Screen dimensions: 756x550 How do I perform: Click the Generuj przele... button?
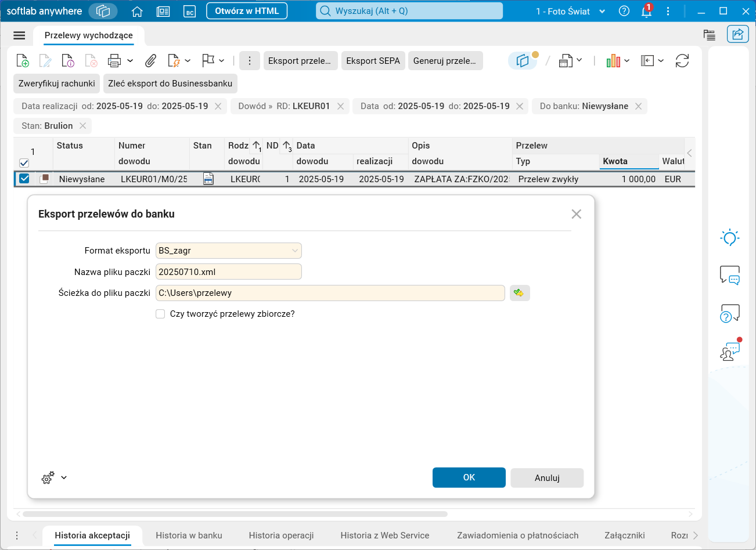[445, 61]
